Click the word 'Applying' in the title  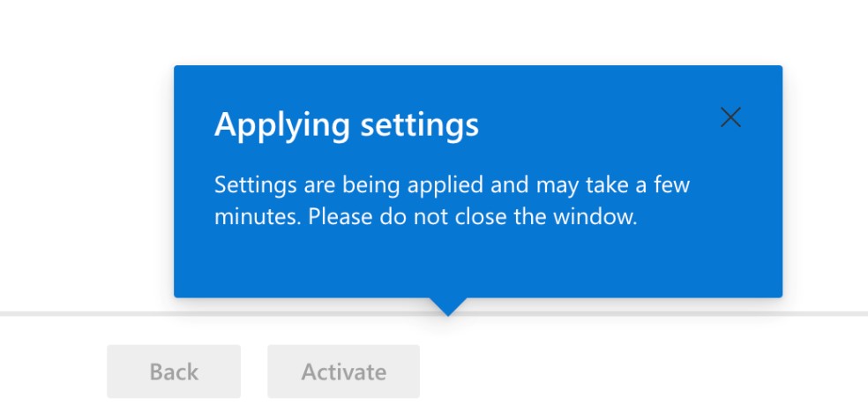pos(281,125)
